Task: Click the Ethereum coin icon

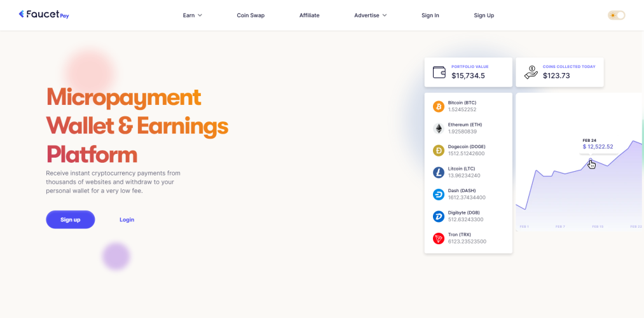Action: [x=439, y=128]
